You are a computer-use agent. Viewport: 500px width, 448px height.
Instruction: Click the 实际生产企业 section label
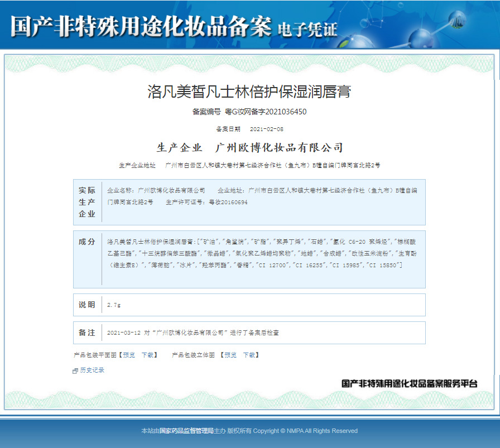tap(87, 202)
